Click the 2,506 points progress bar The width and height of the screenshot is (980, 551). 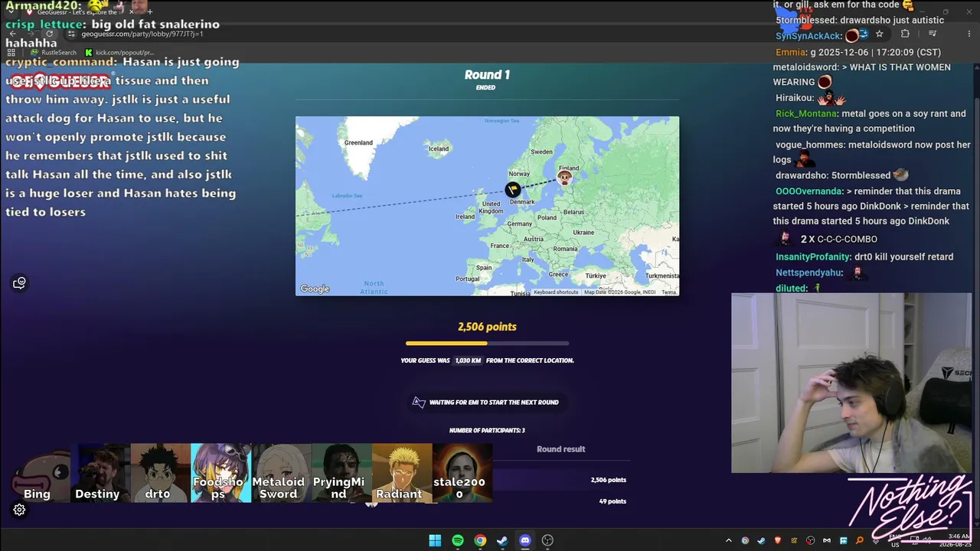point(487,343)
